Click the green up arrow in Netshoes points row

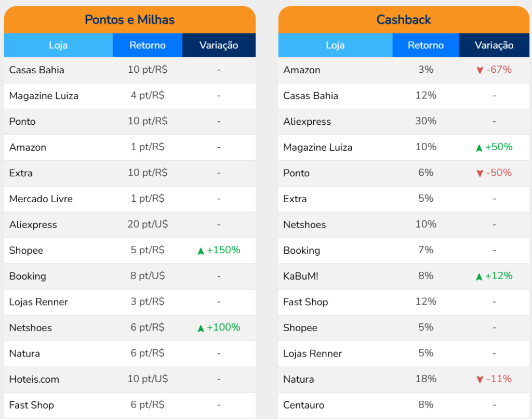coord(201,329)
